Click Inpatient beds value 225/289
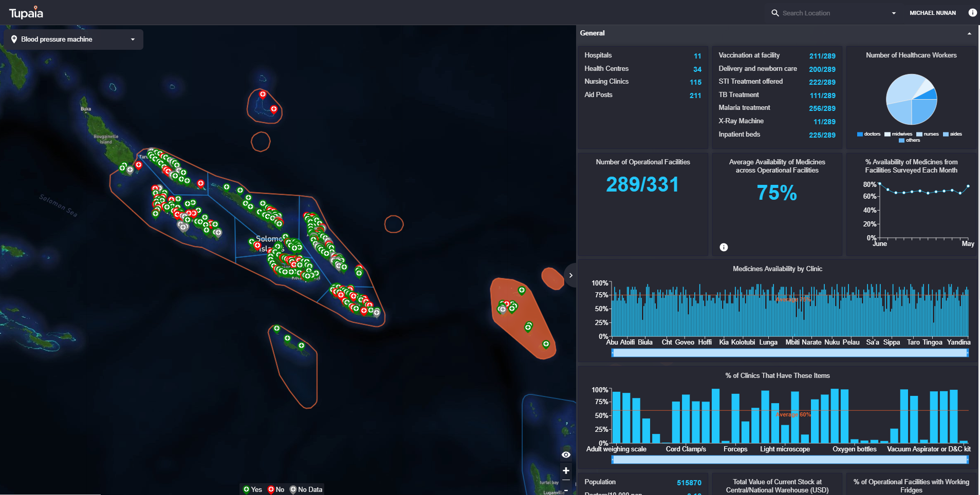The height and width of the screenshot is (495, 980). 822,135
